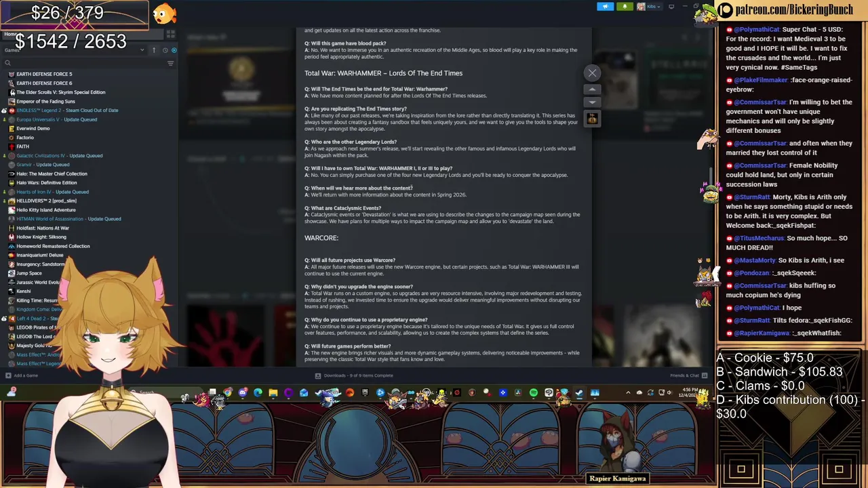Open Add a Game at library bottom
This screenshot has width=868, height=488.
(x=22, y=375)
